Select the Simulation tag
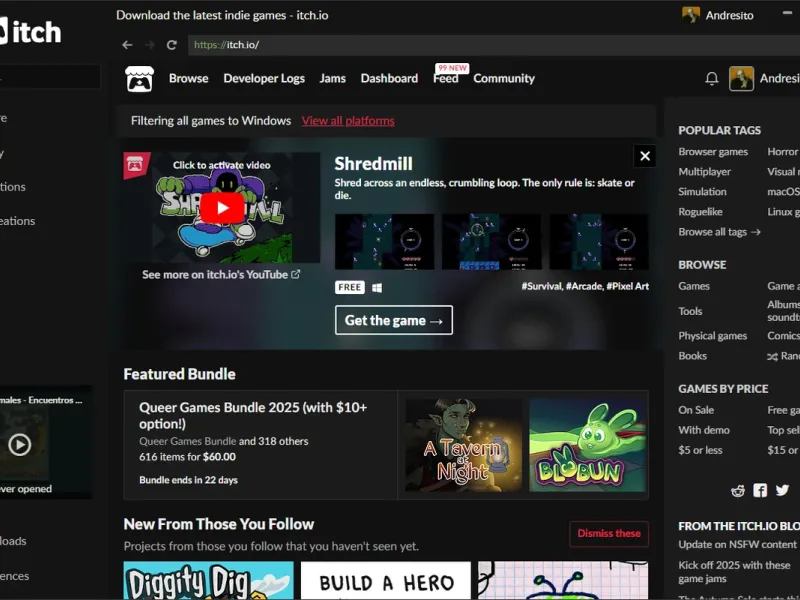This screenshot has width=800, height=600. coord(703,192)
